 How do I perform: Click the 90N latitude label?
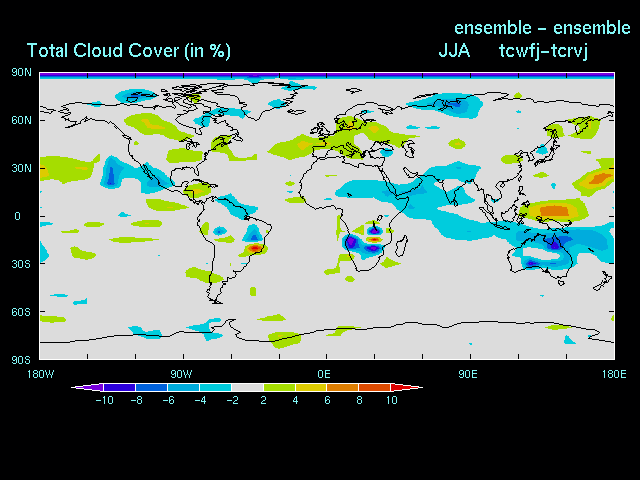(21, 73)
